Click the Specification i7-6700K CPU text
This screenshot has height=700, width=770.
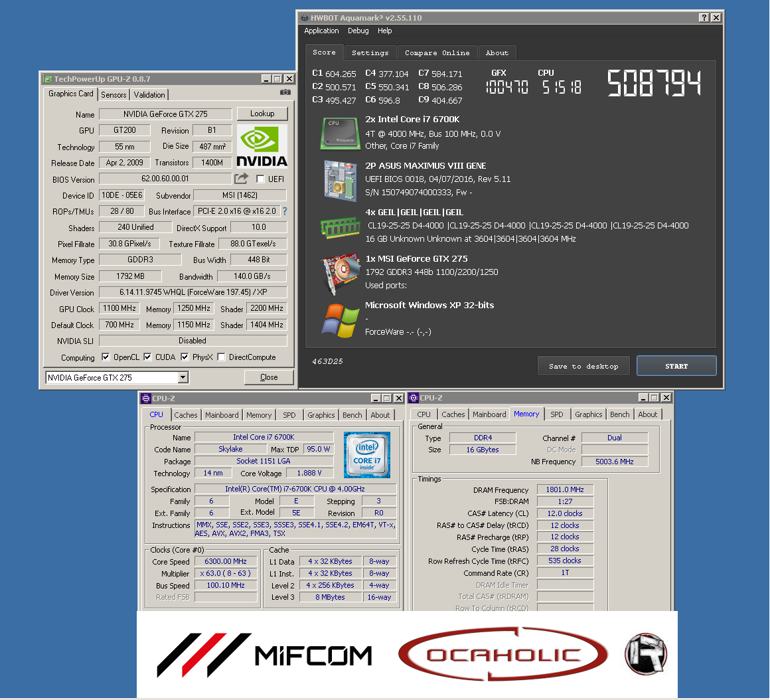pos(295,489)
